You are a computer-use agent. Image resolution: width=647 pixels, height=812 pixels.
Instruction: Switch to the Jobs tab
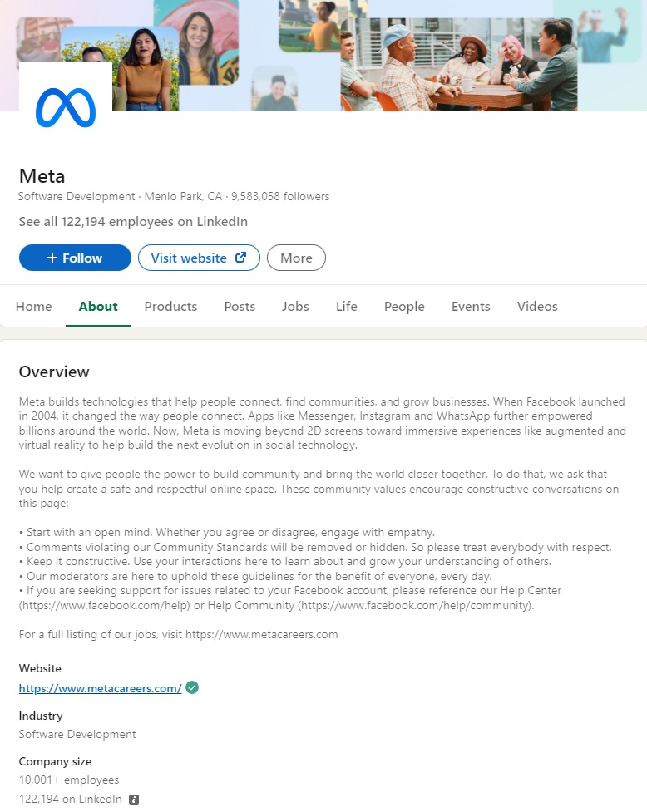click(x=295, y=306)
